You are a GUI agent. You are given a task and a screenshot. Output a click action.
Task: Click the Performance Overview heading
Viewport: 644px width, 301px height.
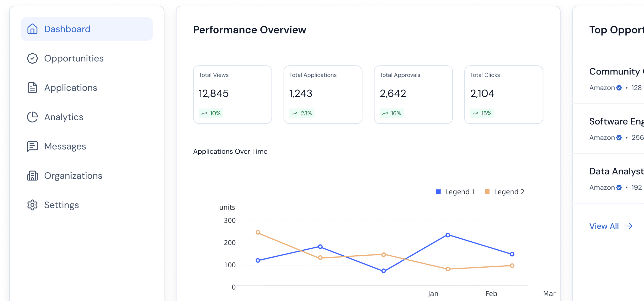(x=250, y=30)
